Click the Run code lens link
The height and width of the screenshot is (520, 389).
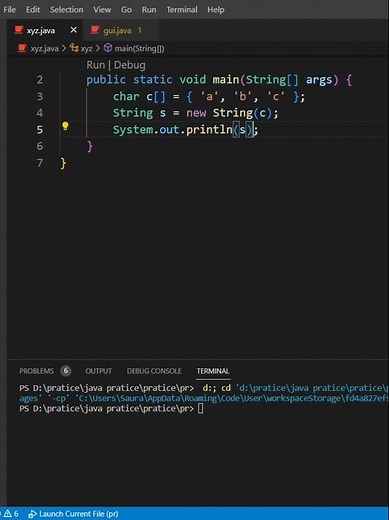96,65
